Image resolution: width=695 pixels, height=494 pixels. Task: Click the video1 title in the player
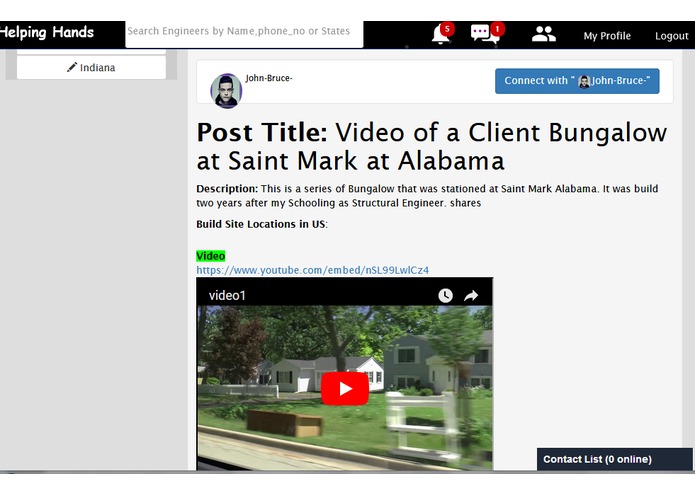[227, 296]
